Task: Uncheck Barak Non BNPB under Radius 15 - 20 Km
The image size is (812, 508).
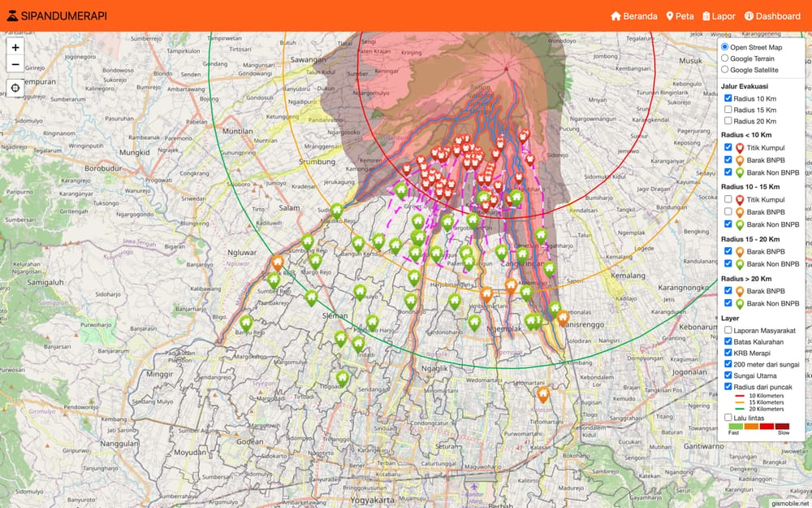Action: click(x=728, y=263)
